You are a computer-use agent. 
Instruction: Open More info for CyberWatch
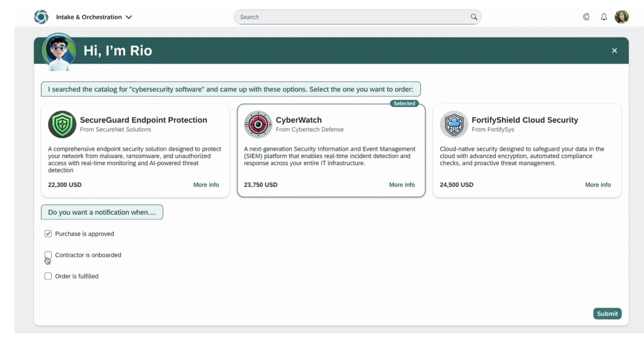tap(402, 185)
